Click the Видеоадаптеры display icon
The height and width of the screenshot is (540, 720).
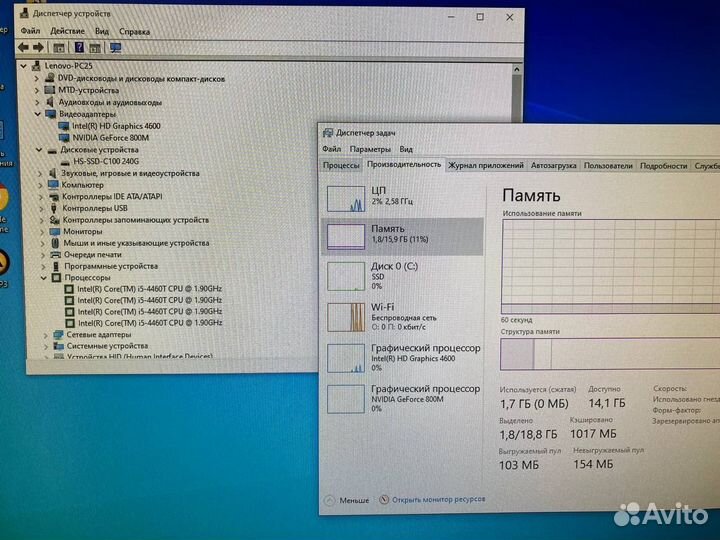[x=51, y=114]
